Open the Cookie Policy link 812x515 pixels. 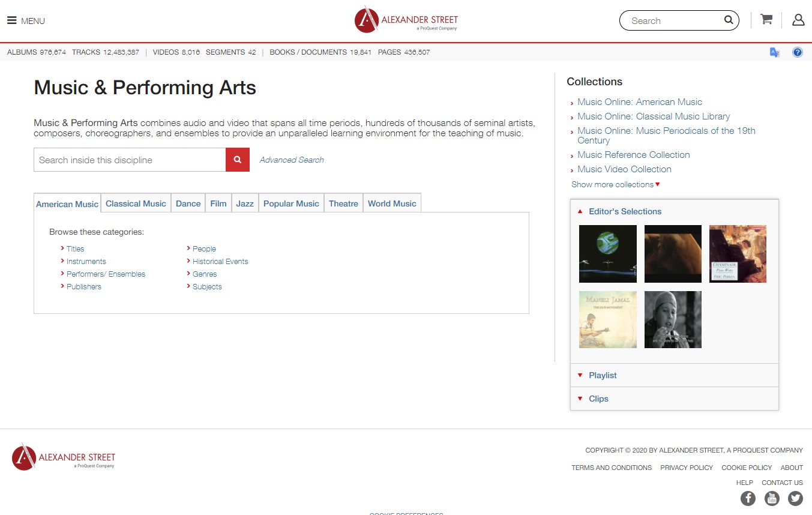click(x=747, y=468)
